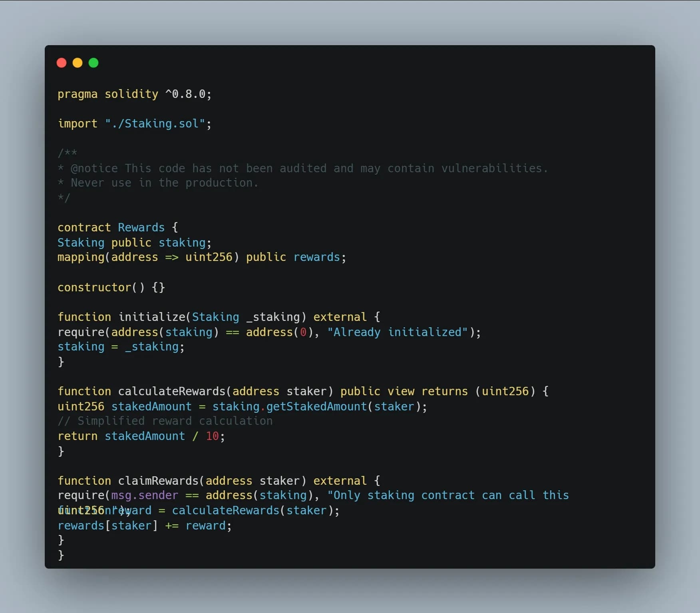Click the 'contract Rewards {' line

tap(118, 227)
